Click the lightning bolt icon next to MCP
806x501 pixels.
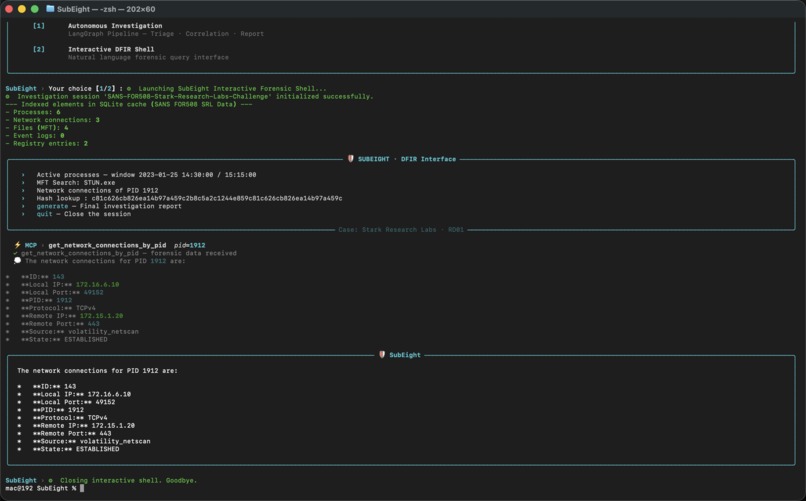(x=17, y=245)
